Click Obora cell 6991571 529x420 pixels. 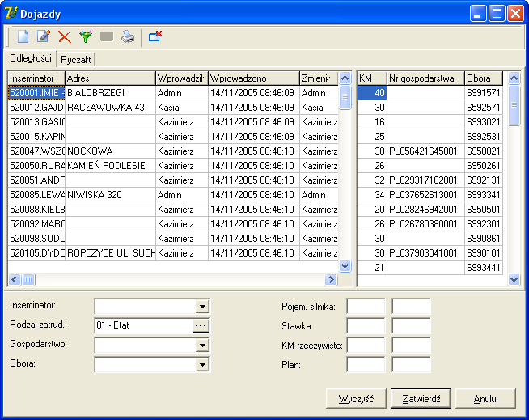[x=484, y=93]
